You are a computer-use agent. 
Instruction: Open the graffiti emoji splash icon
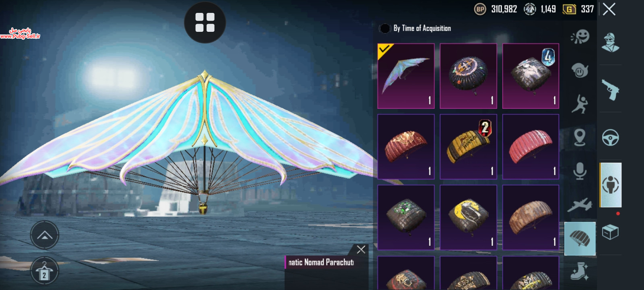pos(580,37)
